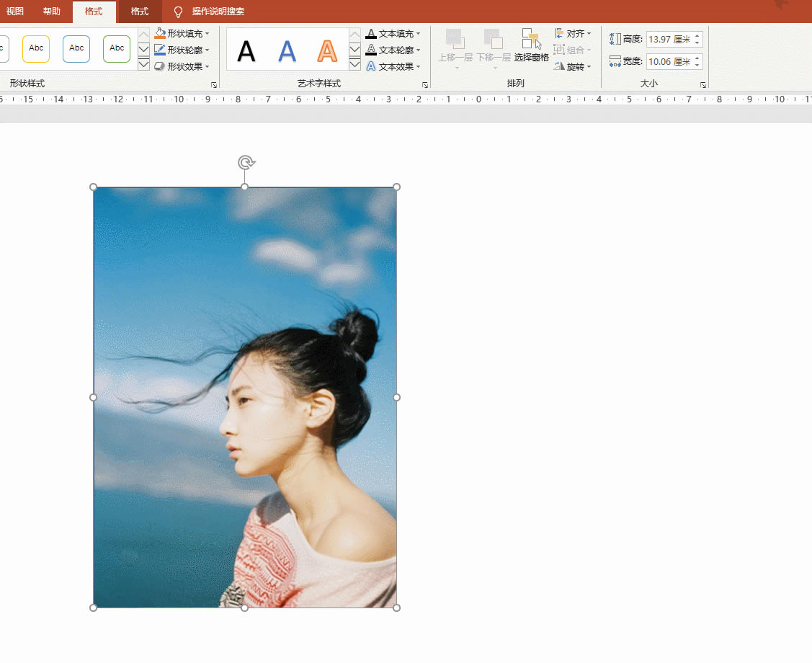The width and height of the screenshot is (812, 663).
Task: Open the 形状填充 dropdown arrow
Action: point(206,33)
